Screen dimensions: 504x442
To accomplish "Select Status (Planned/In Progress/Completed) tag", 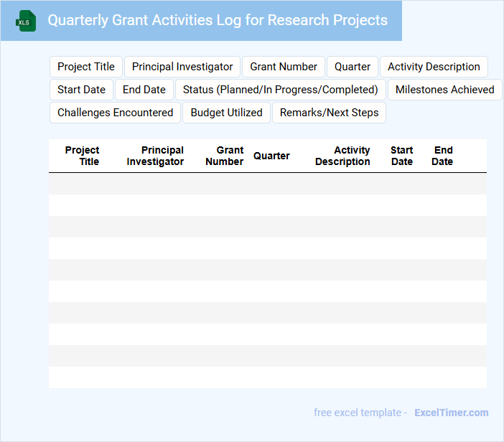I will coord(280,90).
